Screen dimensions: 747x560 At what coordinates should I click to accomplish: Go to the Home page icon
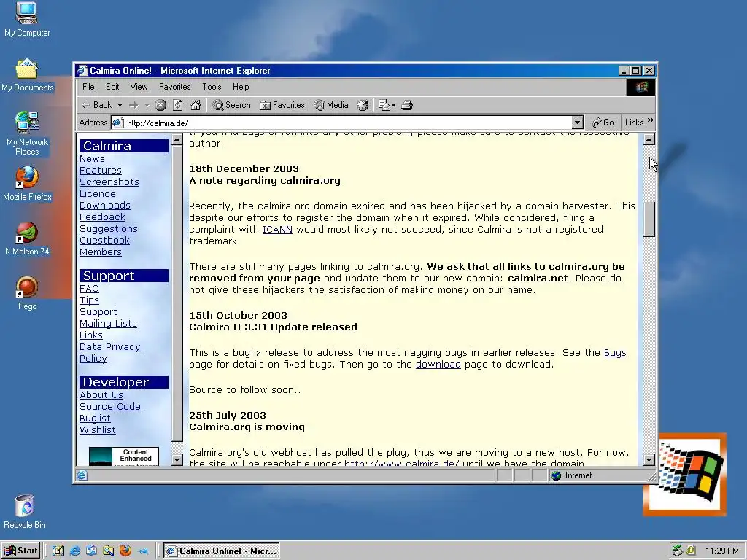click(x=196, y=105)
